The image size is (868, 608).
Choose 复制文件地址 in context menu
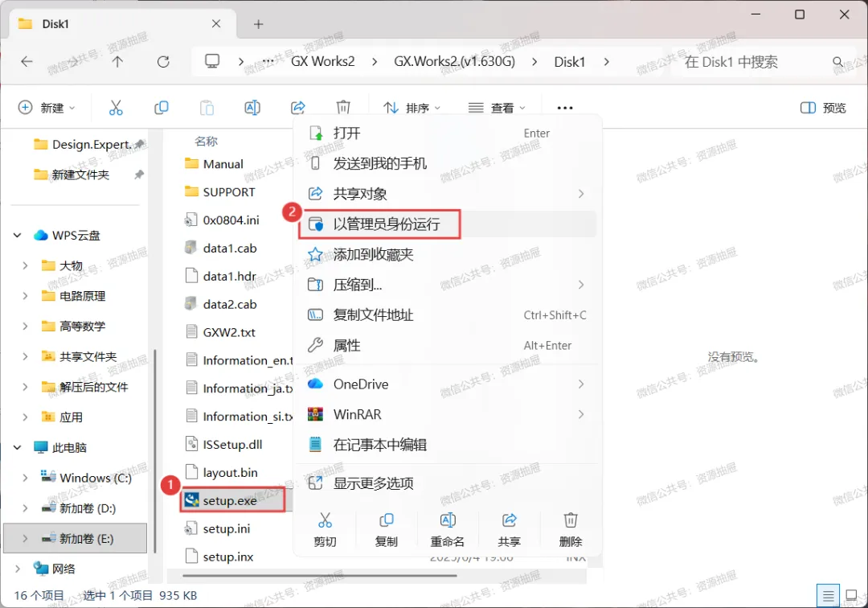tap(448, 315)
